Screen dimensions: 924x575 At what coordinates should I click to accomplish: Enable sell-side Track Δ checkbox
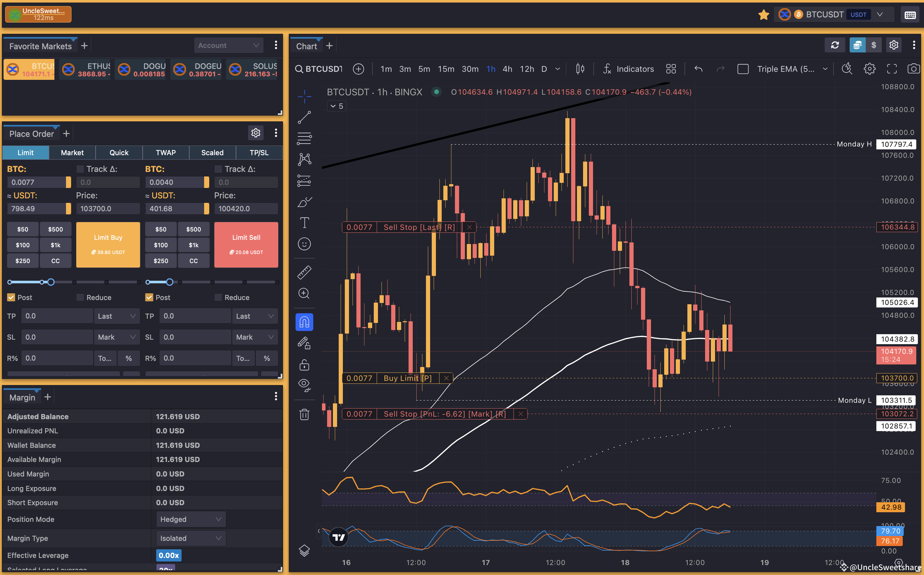pos(218,169)
